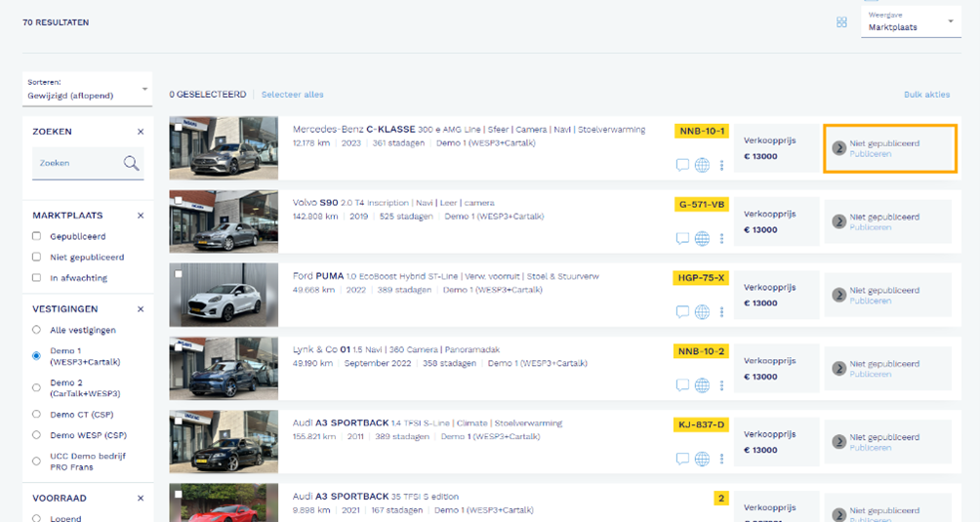Click Selecteer alles link
The height and width of the screenshot is (522, 980).
[293, 95]
